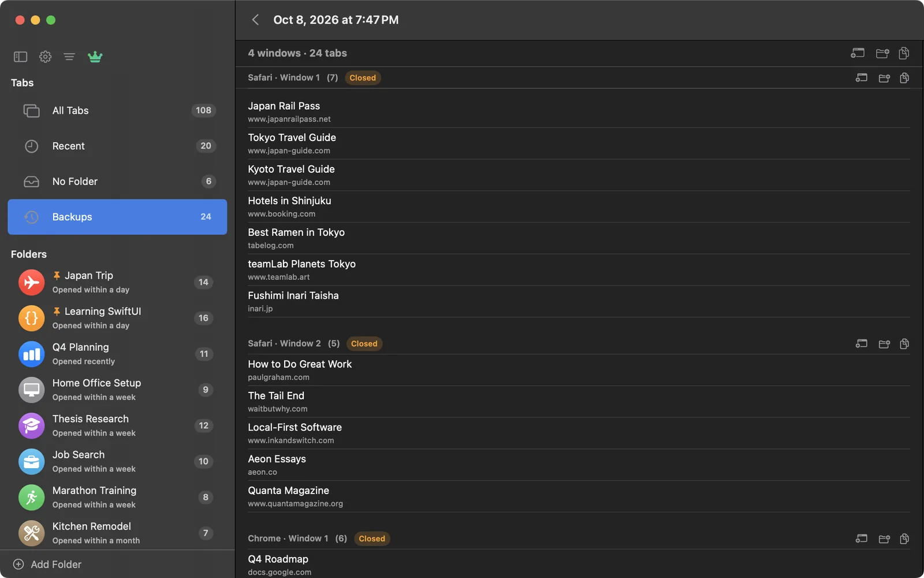Open the sort and filter lines icon
The height and width of the screenshot is (578, 924).
point(69,57)
